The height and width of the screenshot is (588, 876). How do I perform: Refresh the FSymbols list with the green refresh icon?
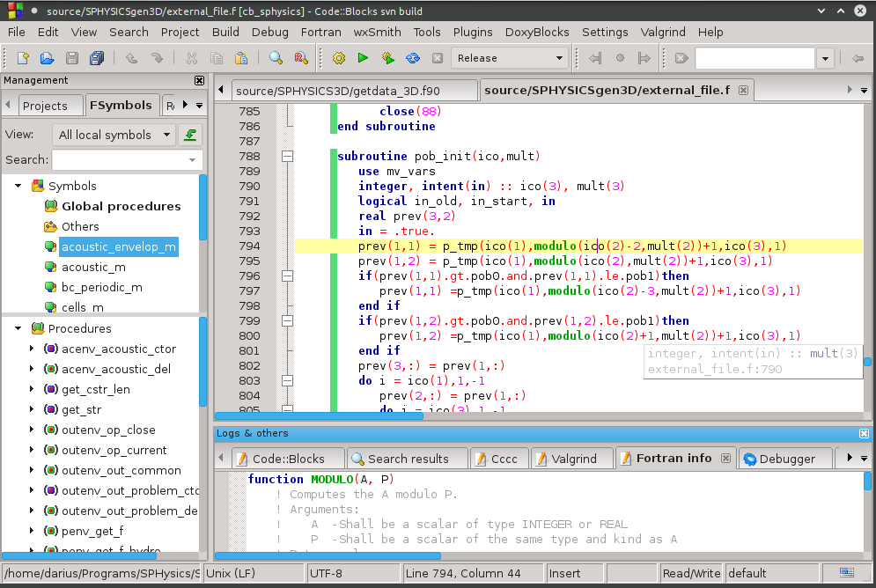[190, 136]
